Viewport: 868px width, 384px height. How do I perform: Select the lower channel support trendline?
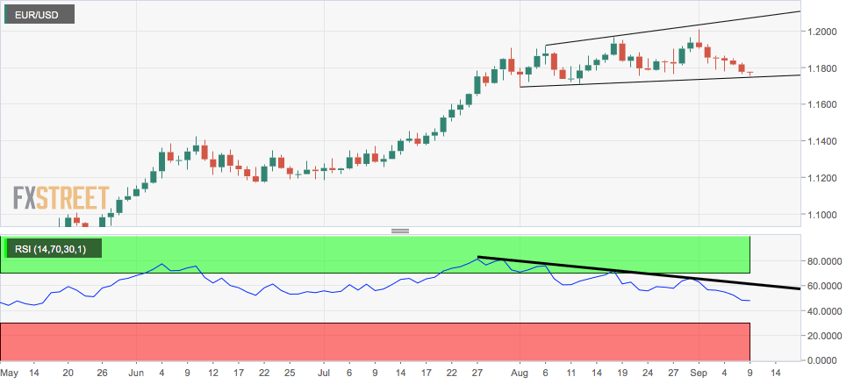point(660,81)
